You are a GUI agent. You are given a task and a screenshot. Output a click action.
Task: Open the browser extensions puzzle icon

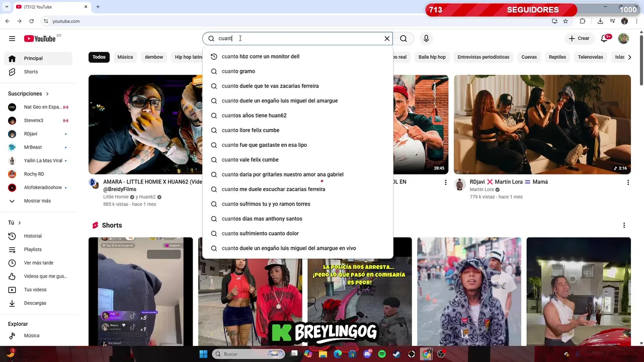(x=583, y=21)
